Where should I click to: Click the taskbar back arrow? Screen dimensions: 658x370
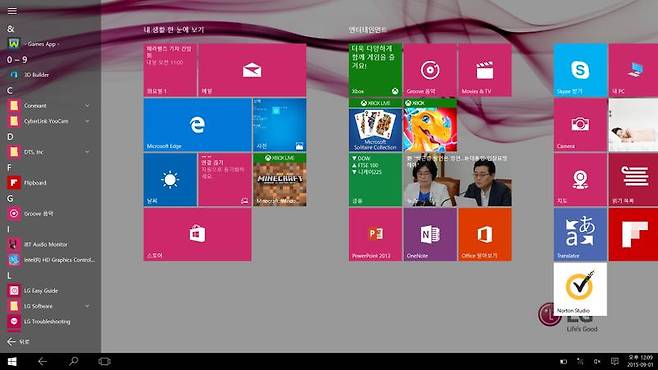tap(42, 361)
